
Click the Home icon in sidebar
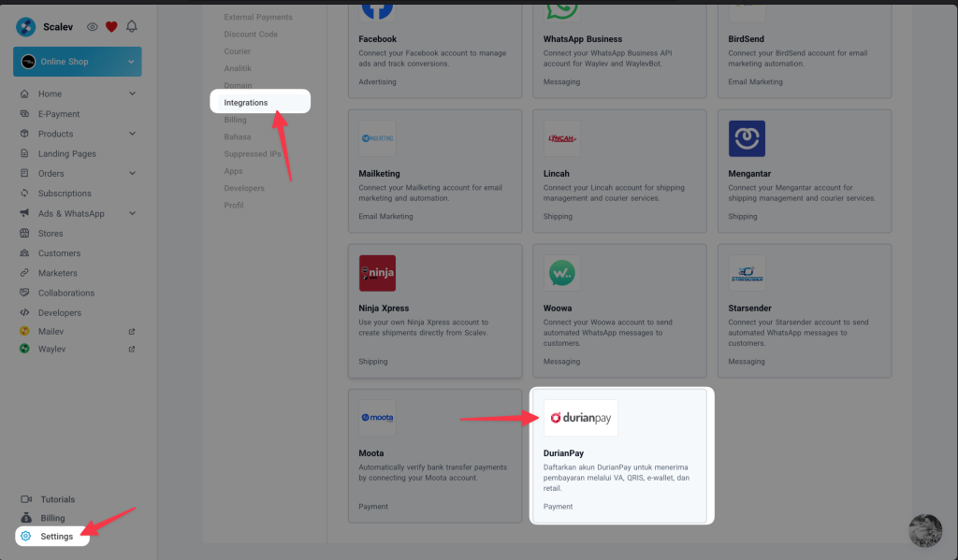coord(24,94)
